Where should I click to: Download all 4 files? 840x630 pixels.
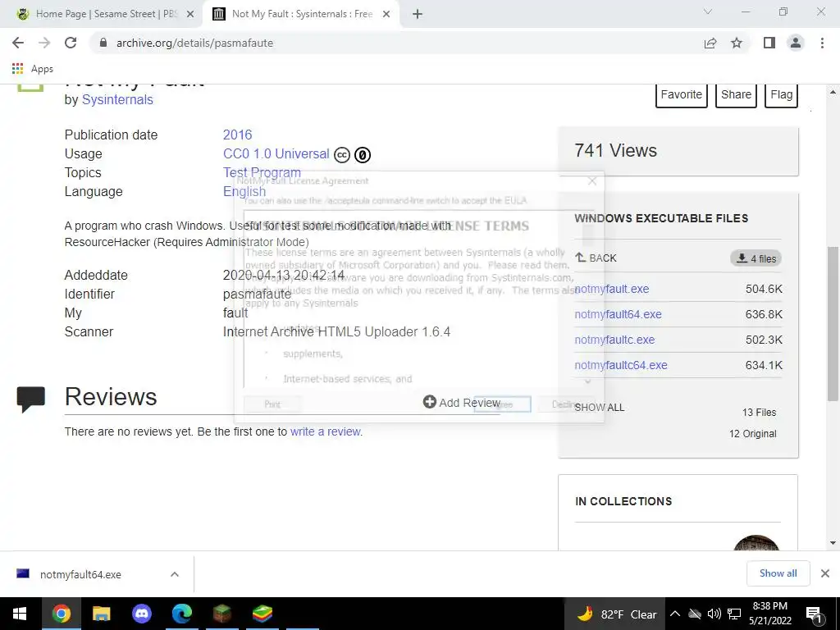tap(756, 258)
